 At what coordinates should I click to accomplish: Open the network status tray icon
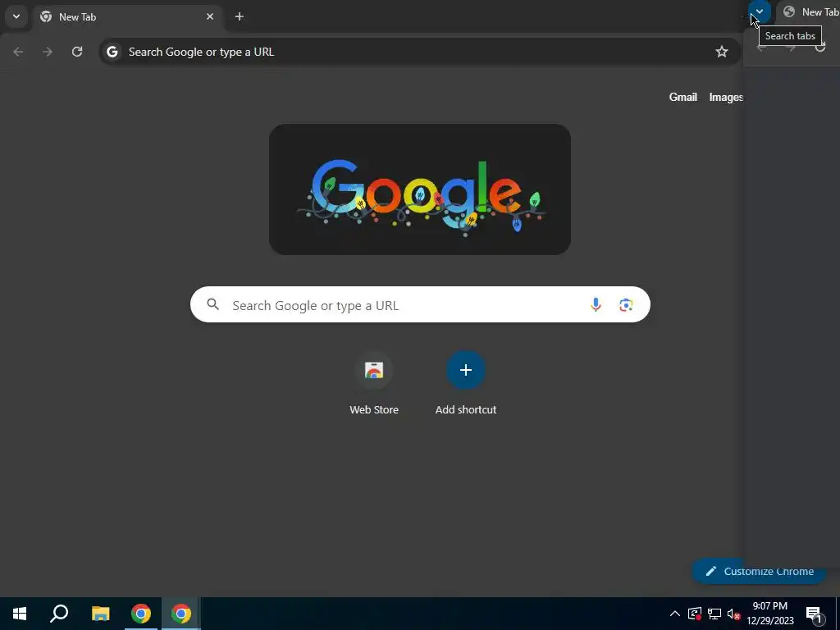coord(714,614)
